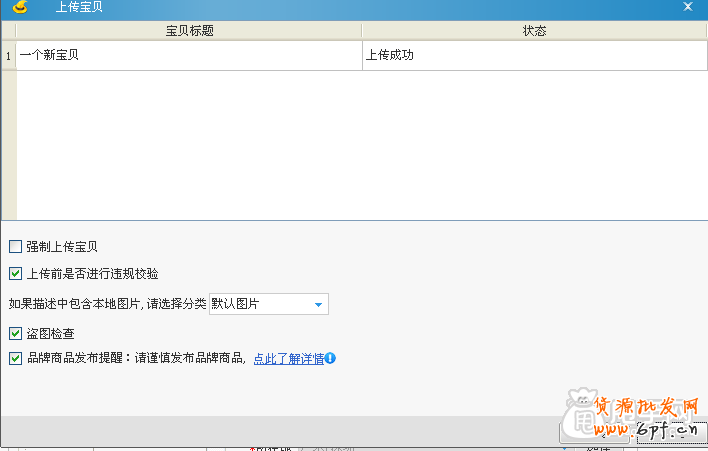
Task: Click the blue info icon beside 点此了解详情
Action: pos(330,358)
